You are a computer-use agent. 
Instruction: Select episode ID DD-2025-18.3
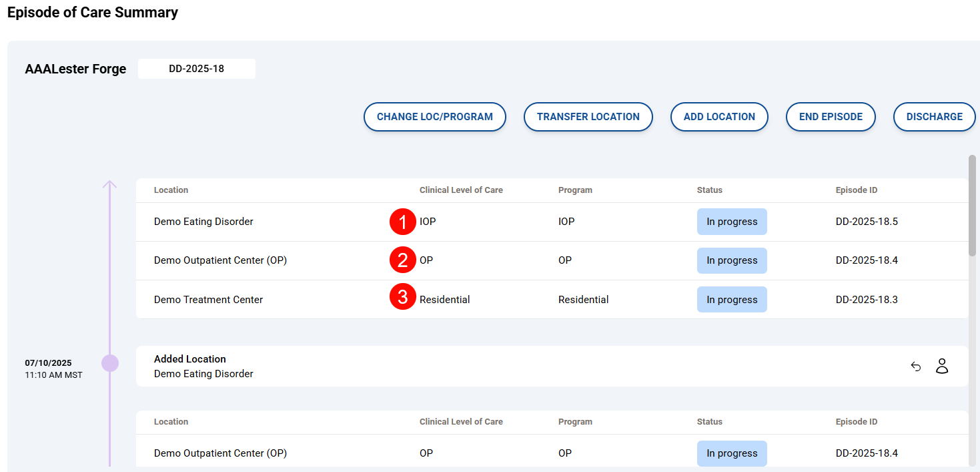pos(867,300)
